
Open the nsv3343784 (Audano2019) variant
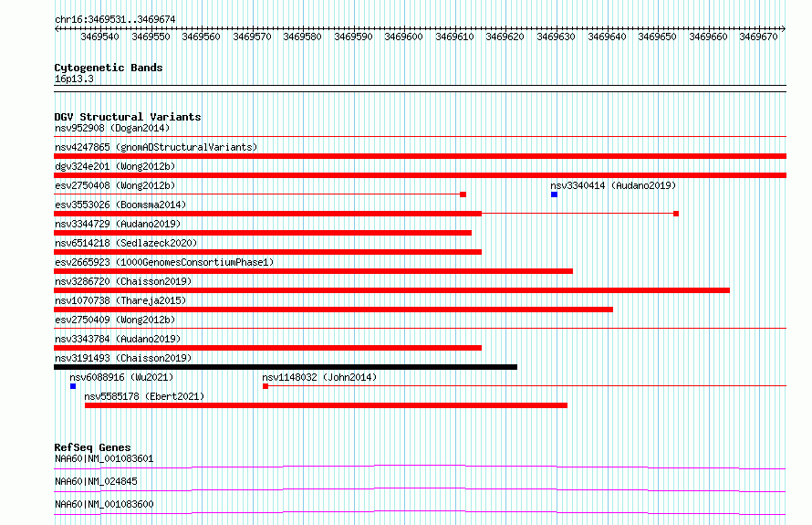tap(118, 339)
